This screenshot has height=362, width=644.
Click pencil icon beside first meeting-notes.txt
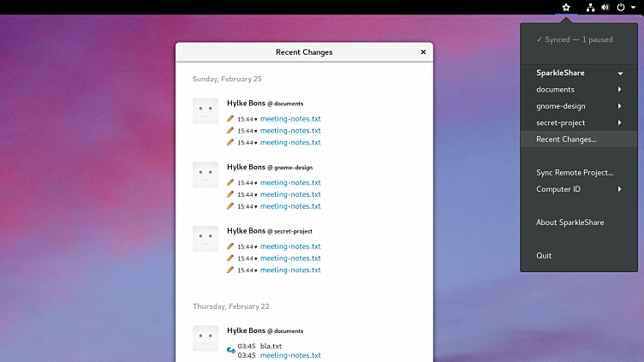pos(230,119)
